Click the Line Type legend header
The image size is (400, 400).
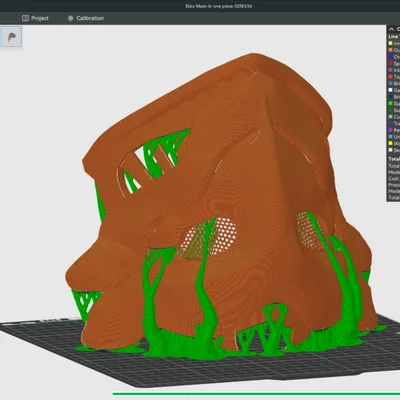pos(394,36)
